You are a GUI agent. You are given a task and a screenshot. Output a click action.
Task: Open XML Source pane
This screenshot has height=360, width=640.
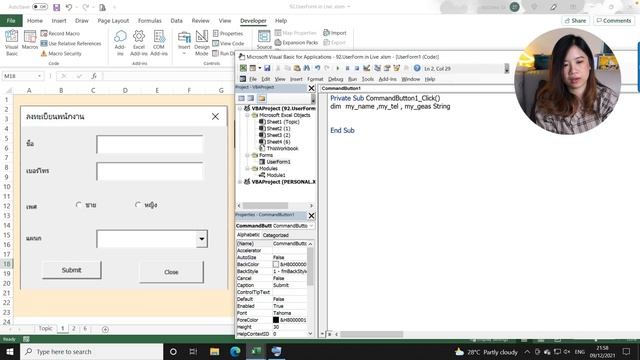pyautogui.click(x=264, y=40)
